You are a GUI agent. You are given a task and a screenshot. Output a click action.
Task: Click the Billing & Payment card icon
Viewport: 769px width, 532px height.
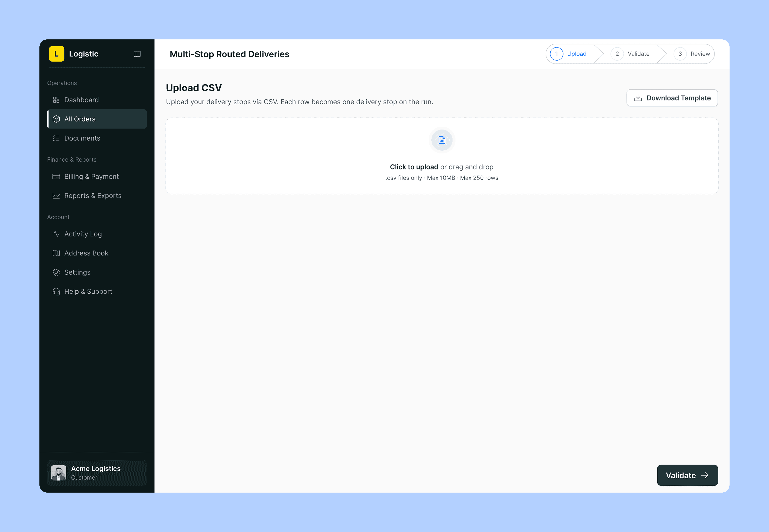coord(56,177)
